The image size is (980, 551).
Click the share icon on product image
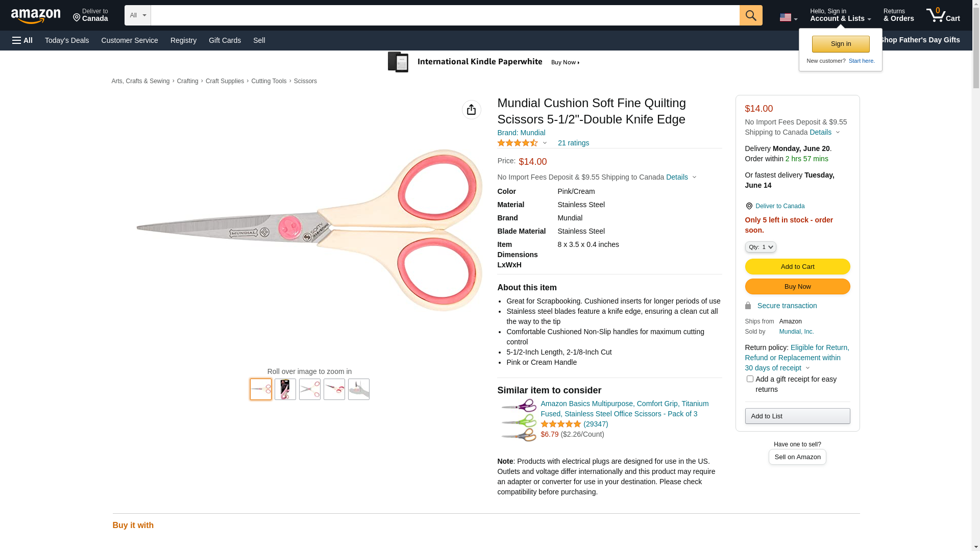(471, 110)
